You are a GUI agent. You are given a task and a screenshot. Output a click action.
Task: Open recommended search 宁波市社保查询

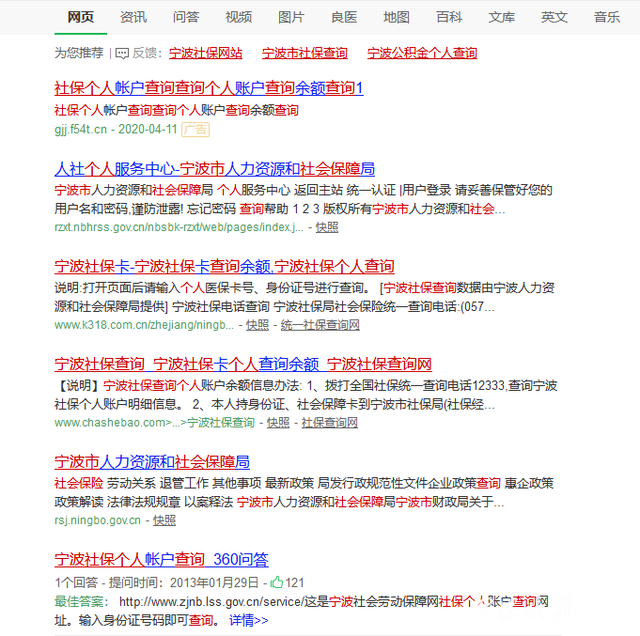304,53
